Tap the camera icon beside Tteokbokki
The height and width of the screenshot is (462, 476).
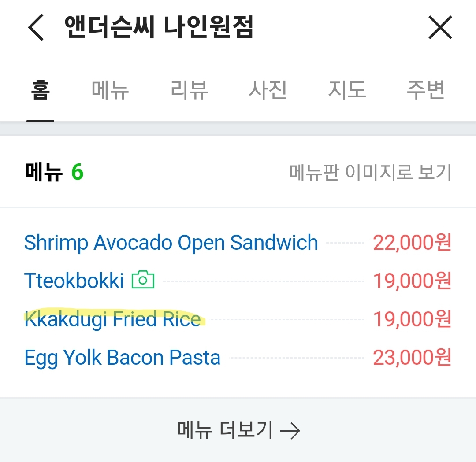coord(143,280)
